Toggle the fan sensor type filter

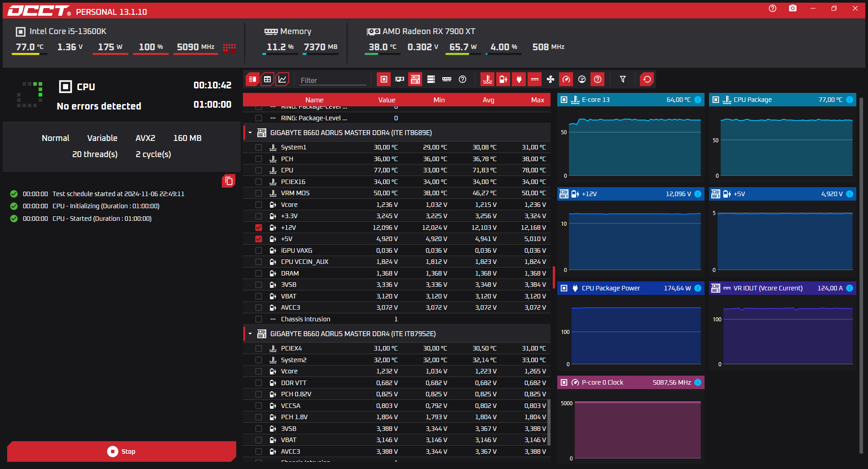(551, 79)
